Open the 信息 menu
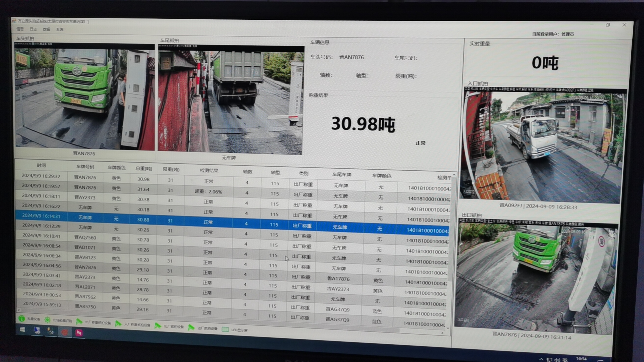This screenshot has height=362, width=644. coord(20,29)
